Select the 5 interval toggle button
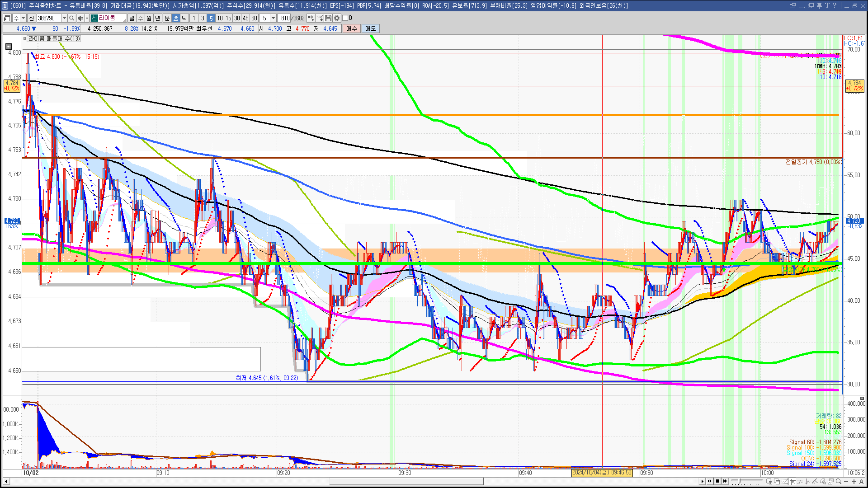The height and width of the screenshot is (488, 868). [211, 18]
